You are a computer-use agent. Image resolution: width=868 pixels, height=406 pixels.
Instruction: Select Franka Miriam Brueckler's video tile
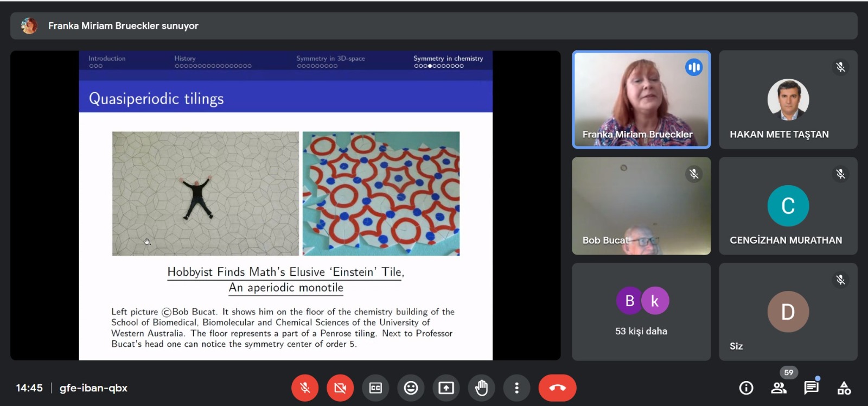[641, 99]
